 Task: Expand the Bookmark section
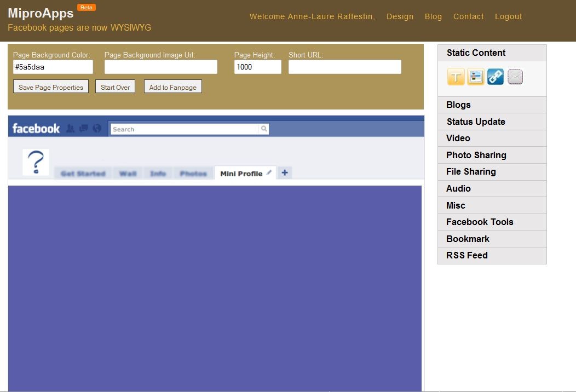click(492, 239)
